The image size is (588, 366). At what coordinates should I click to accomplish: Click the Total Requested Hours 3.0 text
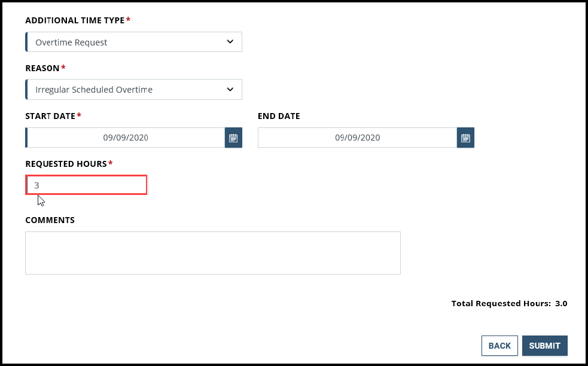pos(508,303)
